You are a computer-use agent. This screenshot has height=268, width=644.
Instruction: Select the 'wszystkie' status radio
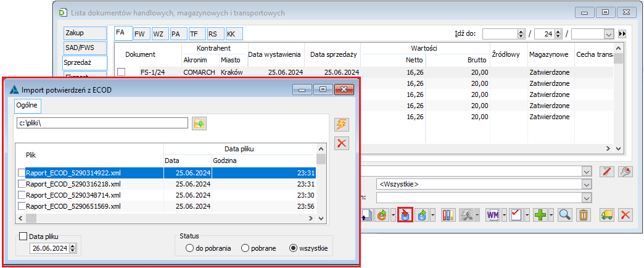(x=293, y=248)
